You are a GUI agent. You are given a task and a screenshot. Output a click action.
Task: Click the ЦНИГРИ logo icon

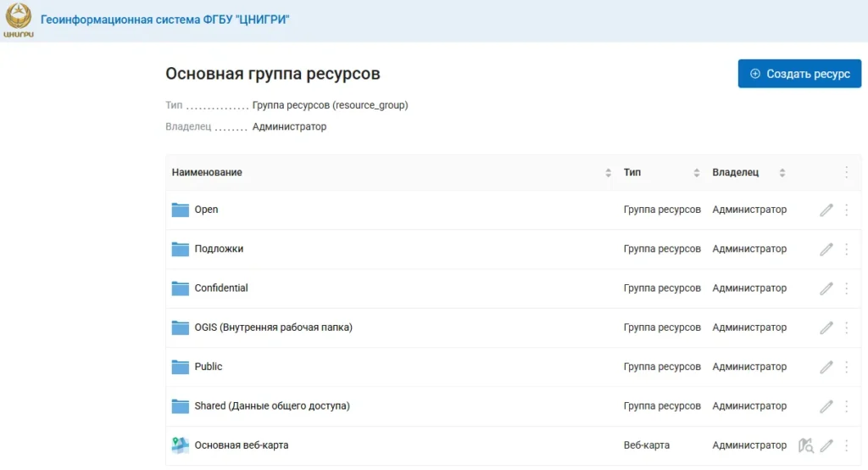click(x=19, y=20)
